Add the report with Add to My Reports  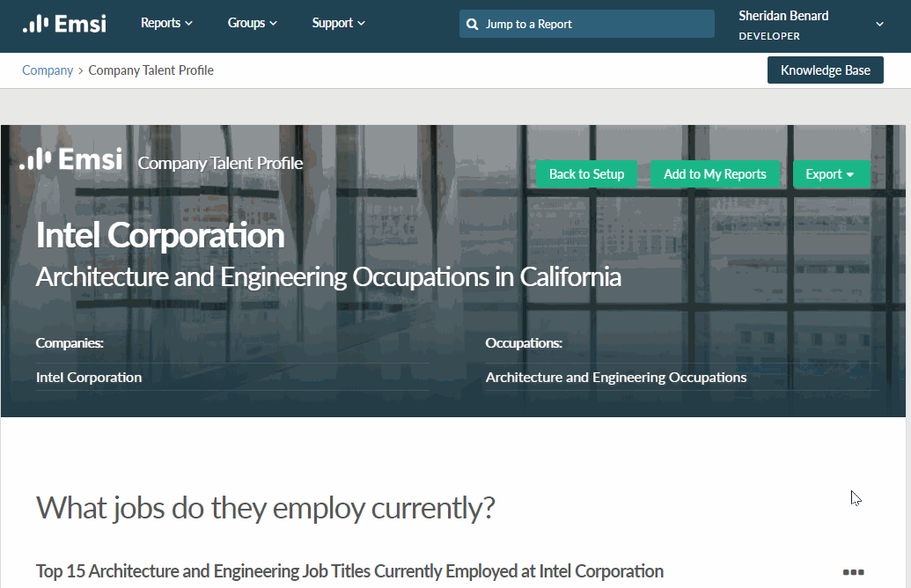(715, 174)
